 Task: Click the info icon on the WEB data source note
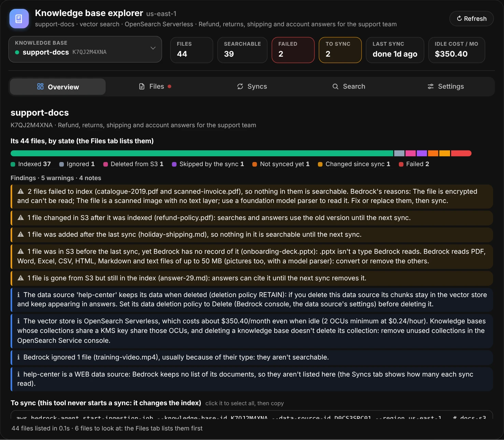tap(18, 374)
